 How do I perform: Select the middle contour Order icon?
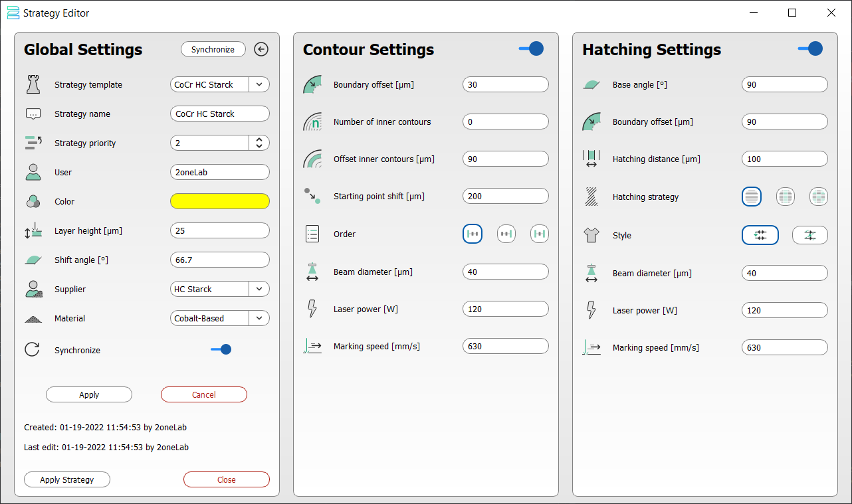[506, 234]
